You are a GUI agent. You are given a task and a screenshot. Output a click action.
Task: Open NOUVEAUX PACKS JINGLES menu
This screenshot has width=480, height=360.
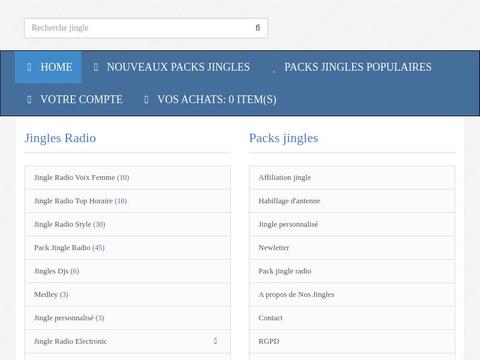click(x=172, y=67)
